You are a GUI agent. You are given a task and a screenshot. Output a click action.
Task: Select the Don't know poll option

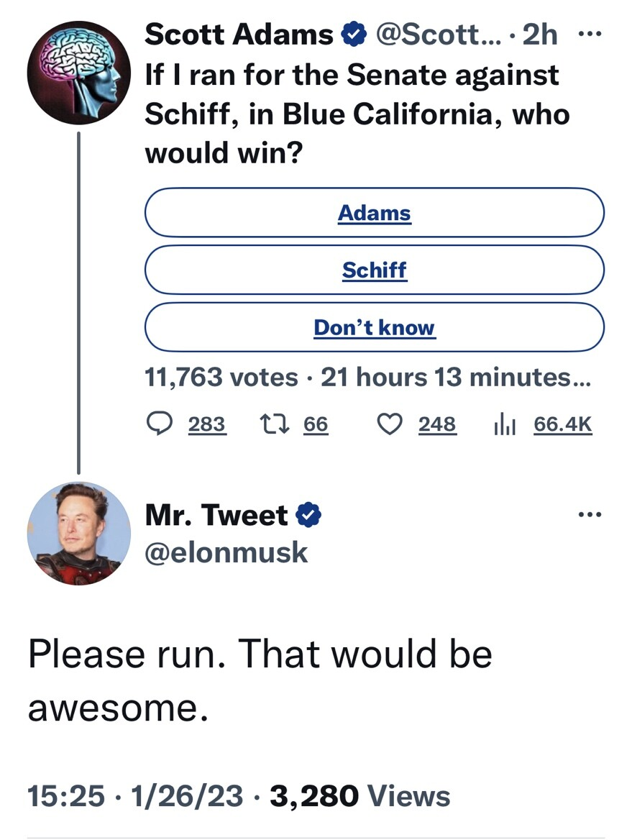pyautogui.click(x=374, y=328)
